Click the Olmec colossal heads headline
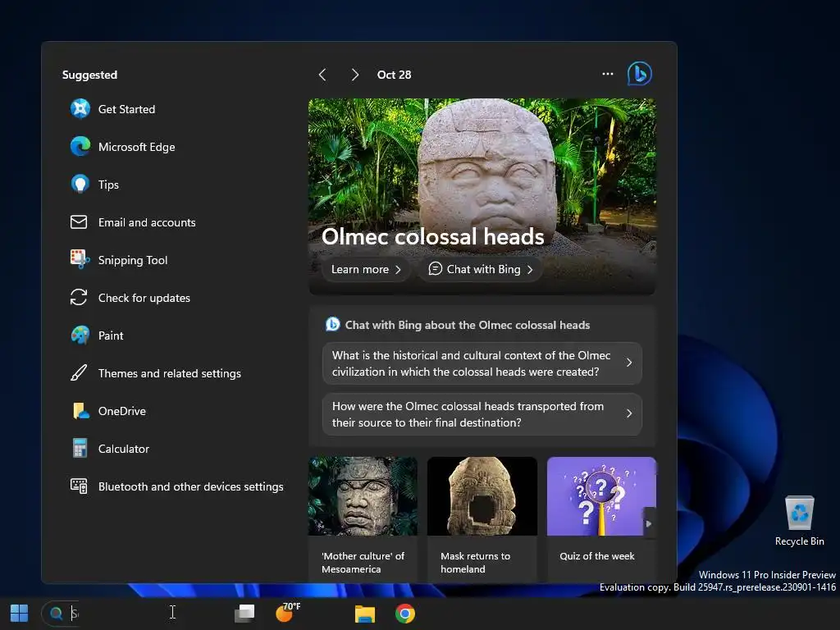This screenshot has width=840, height=630. tap(433, 236)
